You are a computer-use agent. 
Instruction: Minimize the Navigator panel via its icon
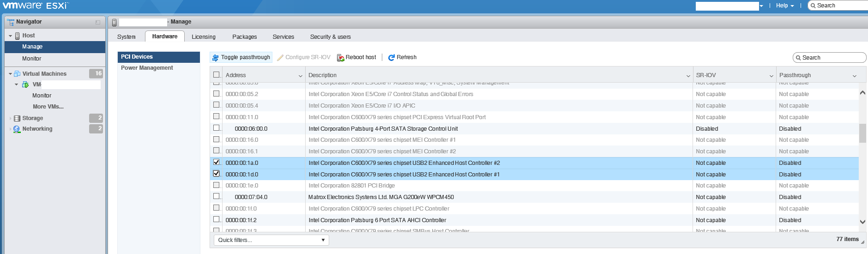coord(98,22)
